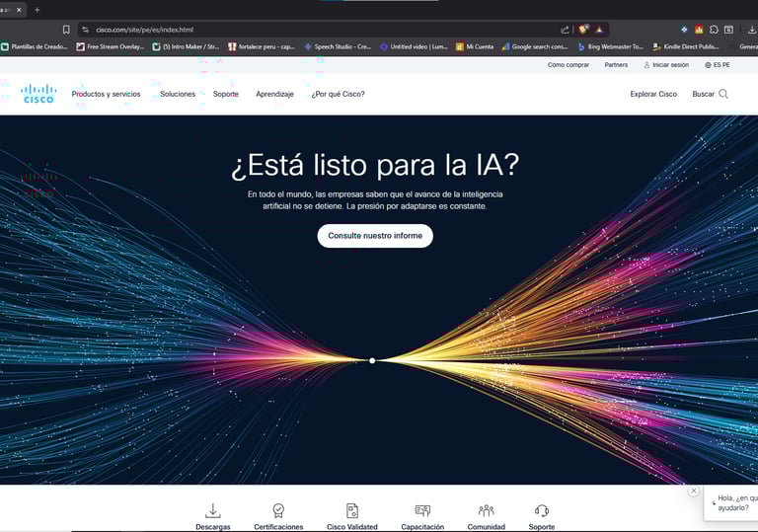758x532 pixels.
Task: Click the Cisco Validated label
Action: [x=352, y=527]
